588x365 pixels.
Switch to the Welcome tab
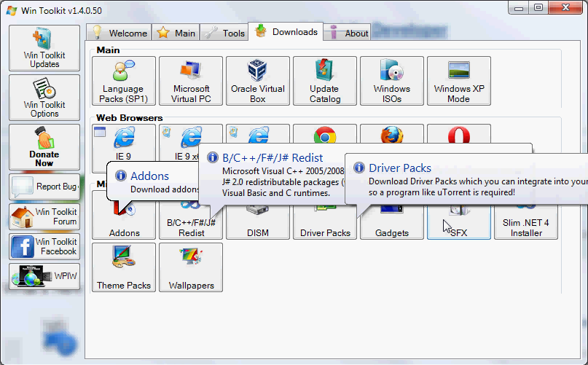[119, 33]
